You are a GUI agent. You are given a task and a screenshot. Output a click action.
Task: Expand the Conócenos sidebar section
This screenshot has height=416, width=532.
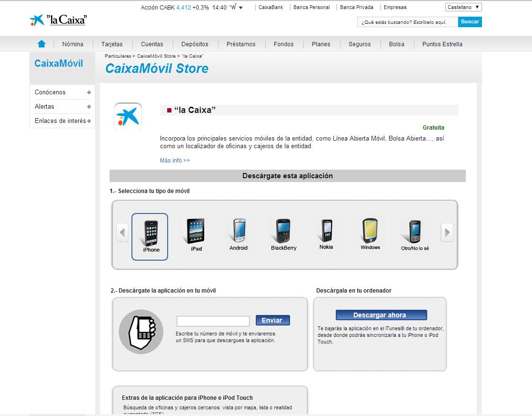[x=89, y=92]
